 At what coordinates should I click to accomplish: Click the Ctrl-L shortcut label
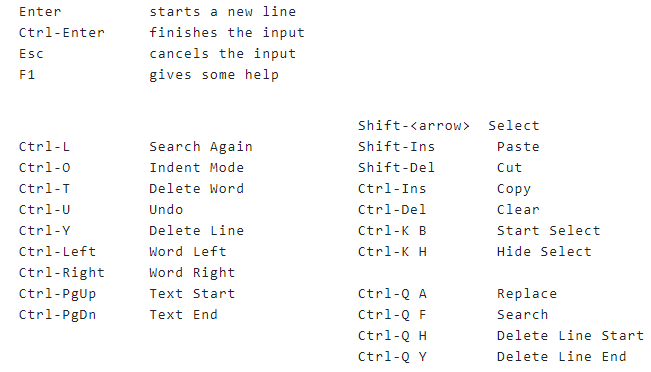[x=44, y=147]
